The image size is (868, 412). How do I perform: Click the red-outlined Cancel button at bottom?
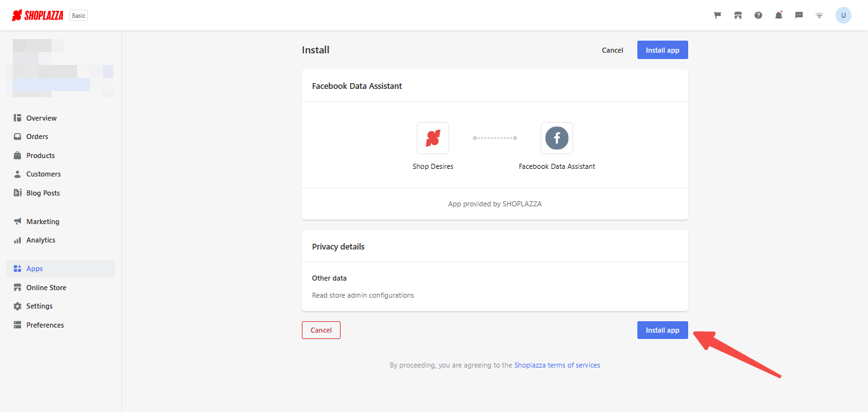pos(321,330)
